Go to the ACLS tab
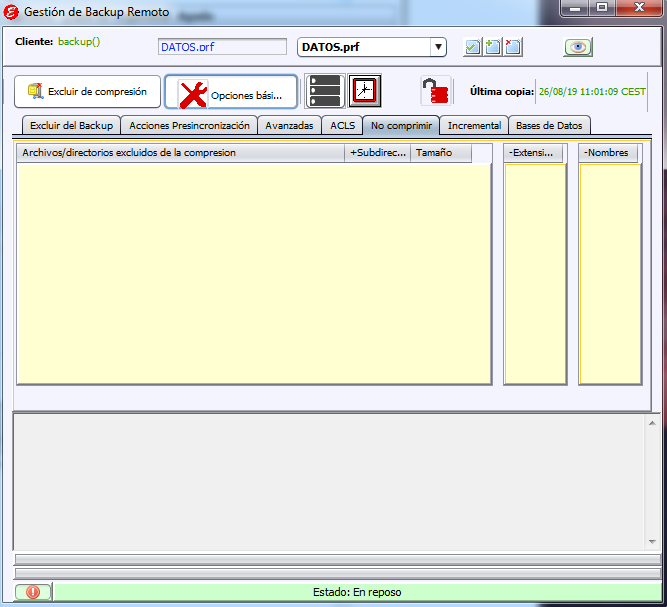Image resolution: width=667 pixels, height=607 pixels. pos(342,126)
